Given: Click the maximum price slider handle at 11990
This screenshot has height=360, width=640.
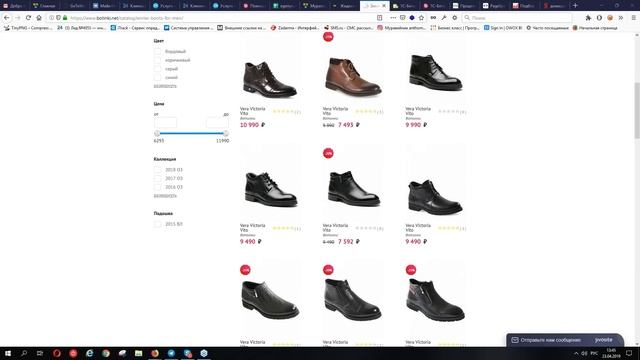Looking at the screenshot, I should [x=226, y=133].
